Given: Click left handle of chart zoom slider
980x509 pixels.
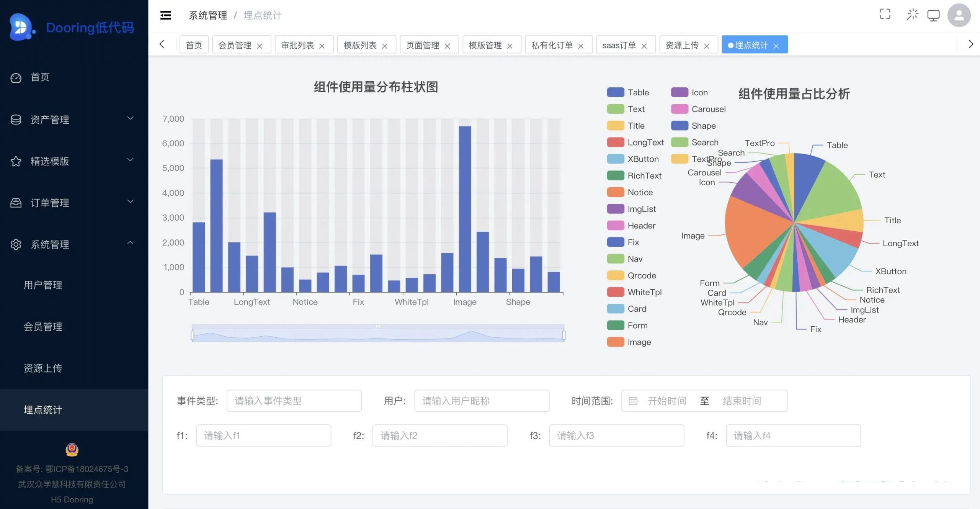Looking at the screenshot, I should tap(192, 336).
